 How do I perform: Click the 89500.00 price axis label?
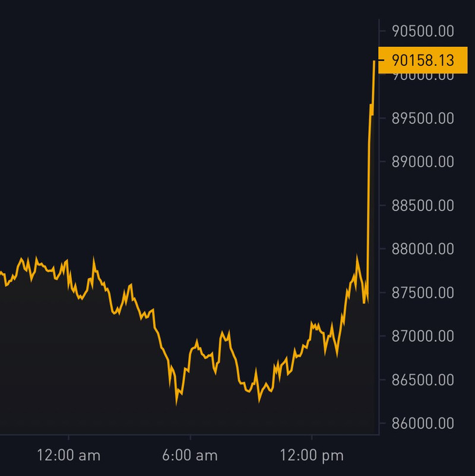click(422, 118)
